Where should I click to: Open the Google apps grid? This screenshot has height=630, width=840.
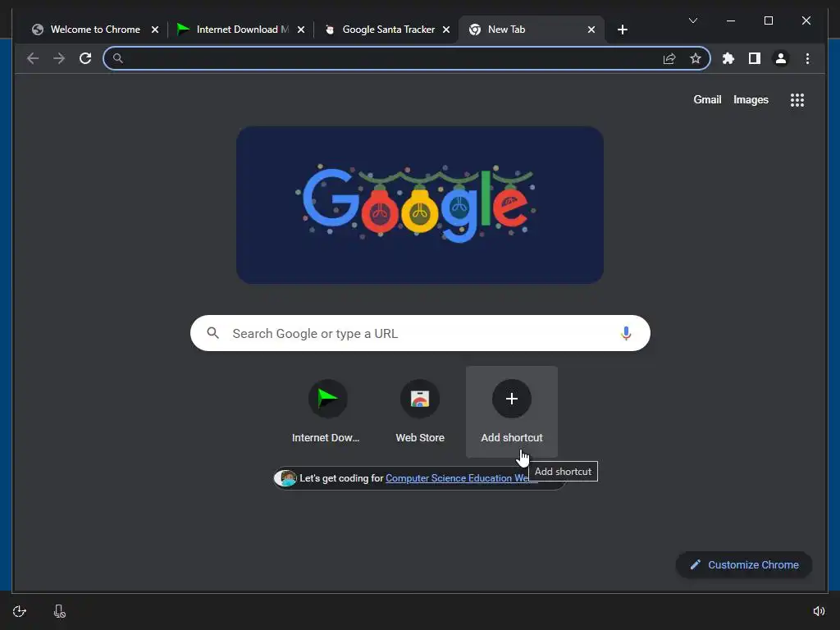click(x=797, y=99)
